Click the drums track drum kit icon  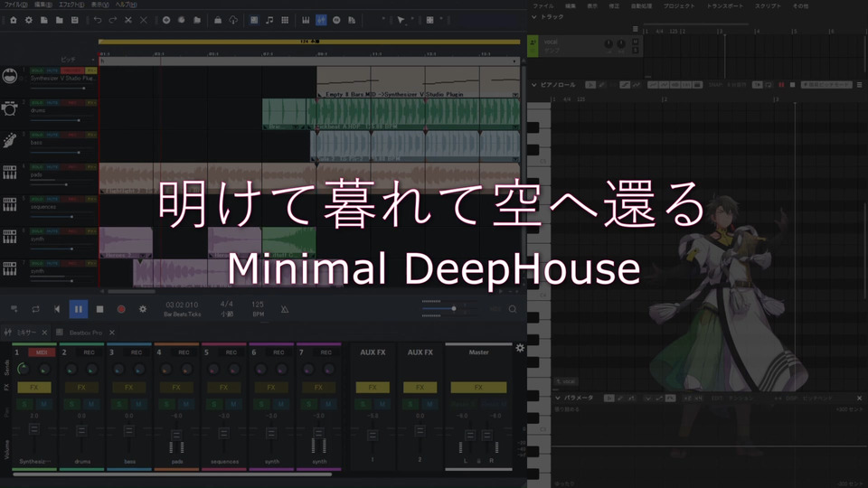[x=9, y=108]
